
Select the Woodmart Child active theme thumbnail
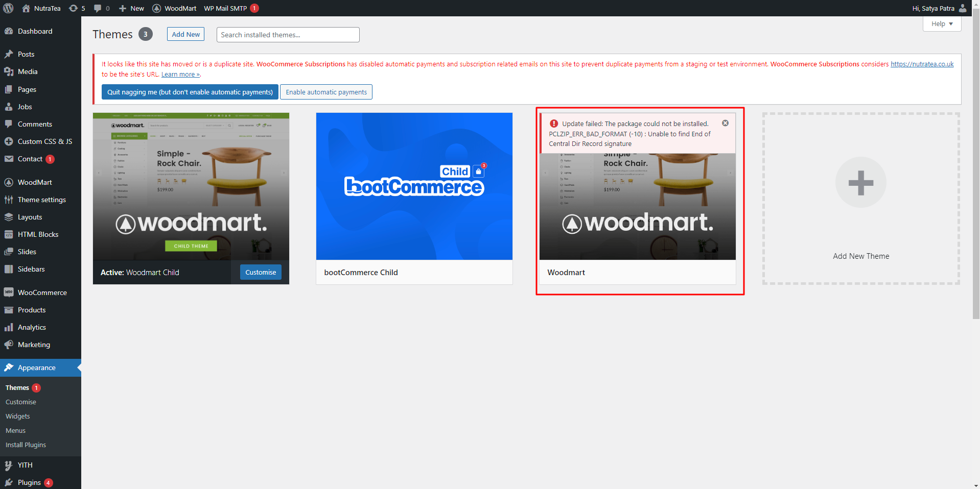191,186
